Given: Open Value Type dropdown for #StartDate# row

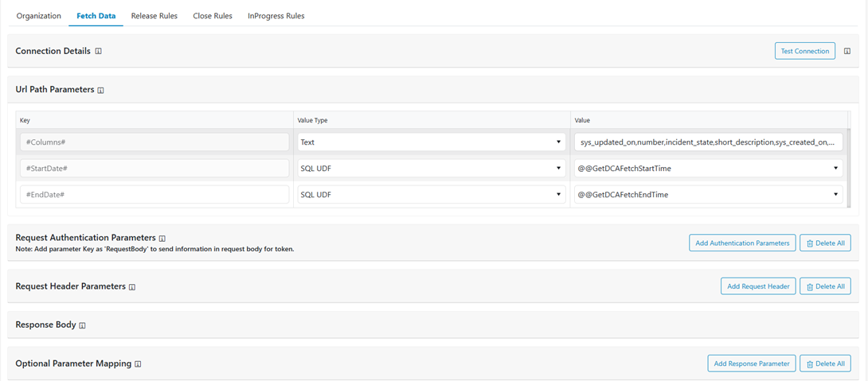Looking at the screenshot, I should [431, 169].
